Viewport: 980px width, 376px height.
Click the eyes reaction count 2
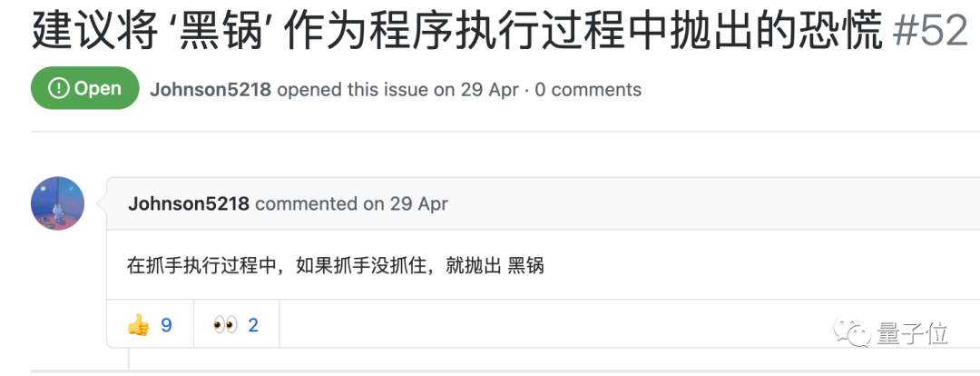point(253,325)
